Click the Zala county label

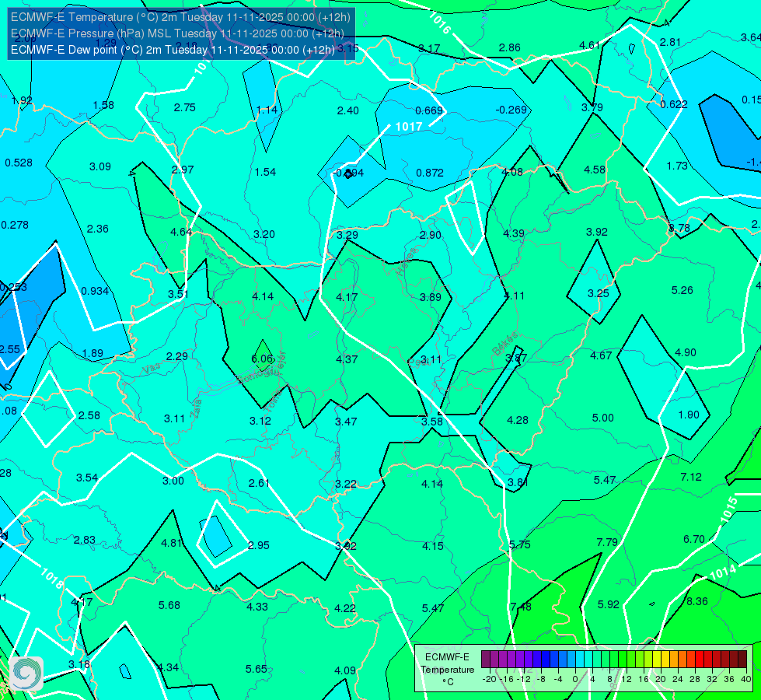click(x=196, y=409)
